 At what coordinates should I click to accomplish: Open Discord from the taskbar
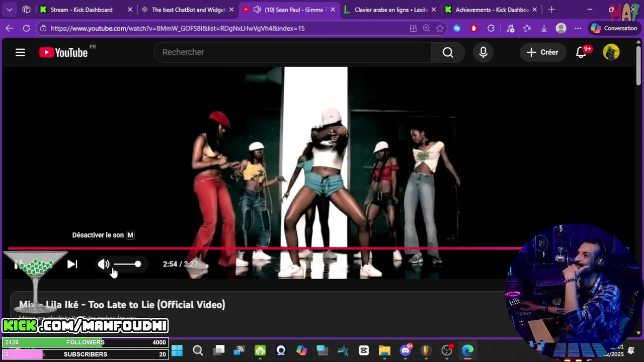406,350
